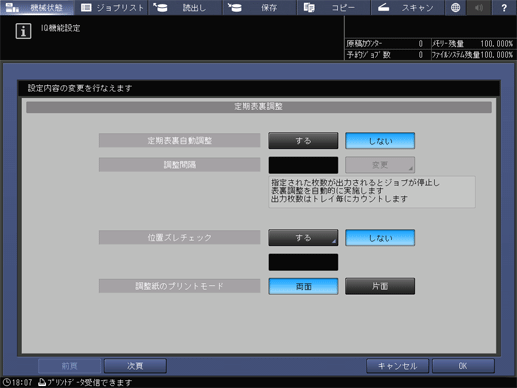Image resolution: width=517 pixels, height=388 pixels.
Task: Switch to the スキャン tab
Action: 408,7
